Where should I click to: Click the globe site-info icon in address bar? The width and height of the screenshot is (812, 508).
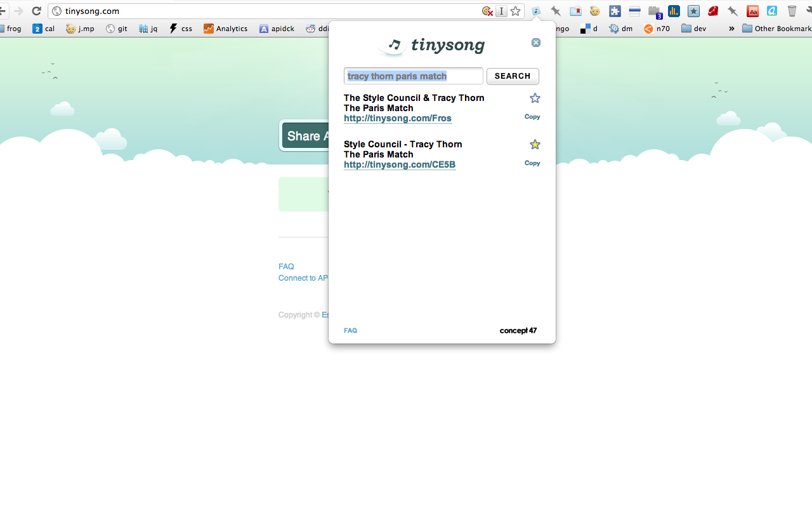point(56,11)
